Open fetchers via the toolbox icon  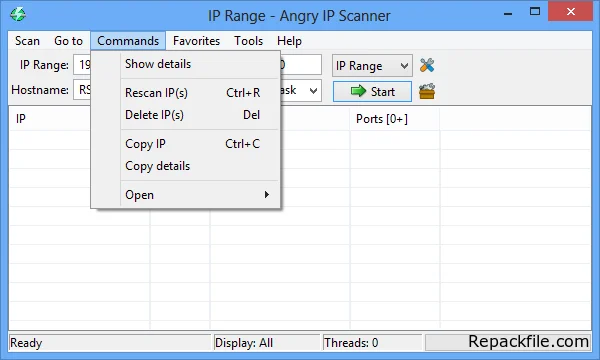click(427, 91)
